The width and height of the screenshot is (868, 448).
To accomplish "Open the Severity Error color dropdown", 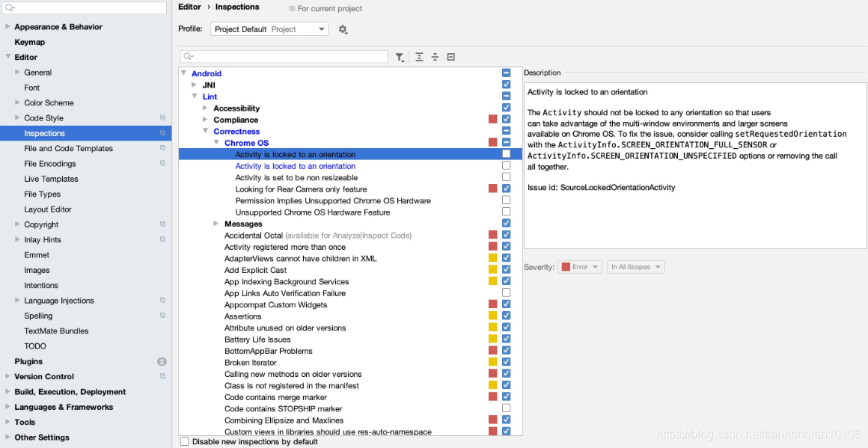I will pos(580,266).
